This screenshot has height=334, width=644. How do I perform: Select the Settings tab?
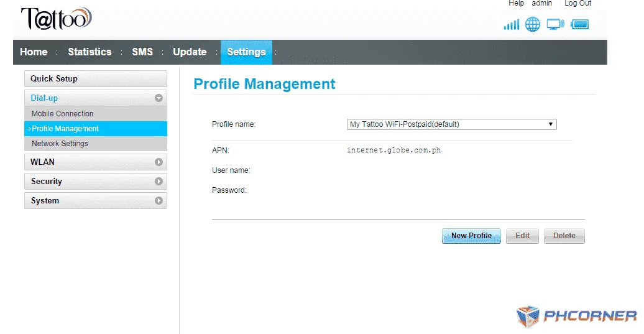tap(246, 52)
